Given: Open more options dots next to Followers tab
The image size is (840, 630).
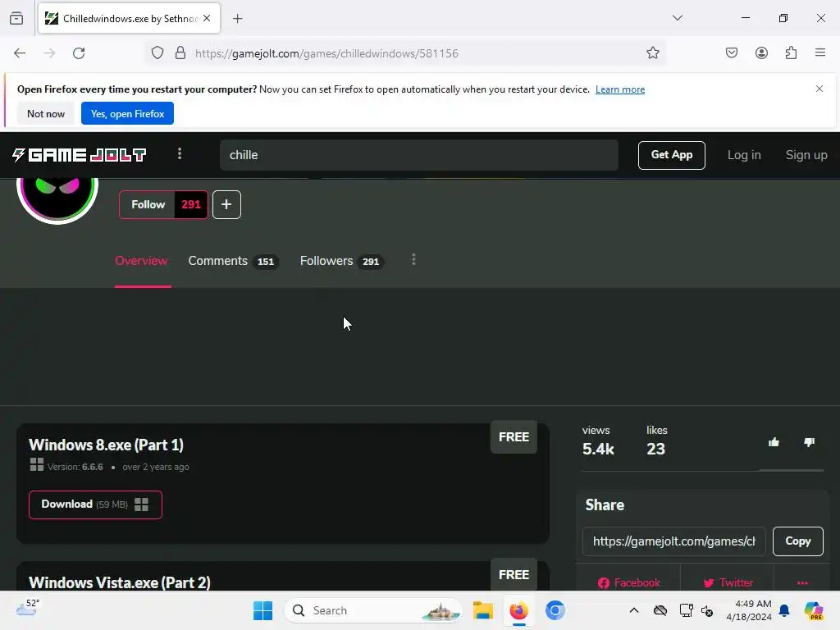Looking at the screenshot, I should [x=413, y=260].
